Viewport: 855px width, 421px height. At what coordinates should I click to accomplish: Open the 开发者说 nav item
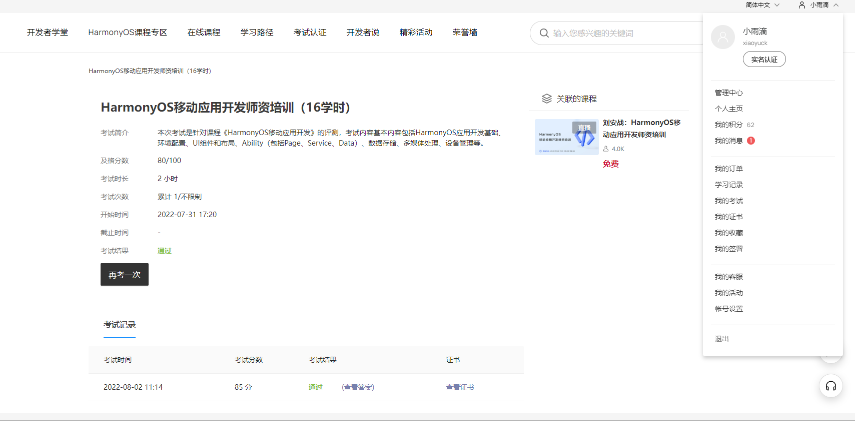[x=363, y=33]
